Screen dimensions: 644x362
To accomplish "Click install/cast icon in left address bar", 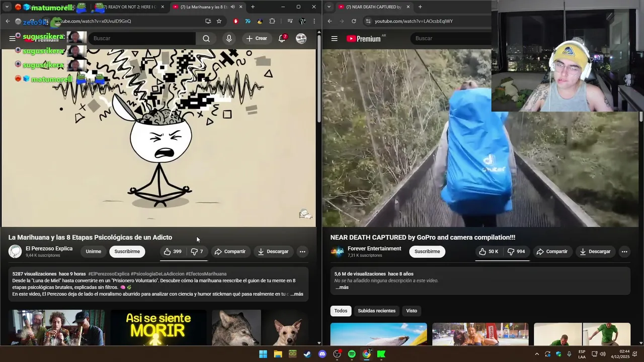I will coord(208,21).
